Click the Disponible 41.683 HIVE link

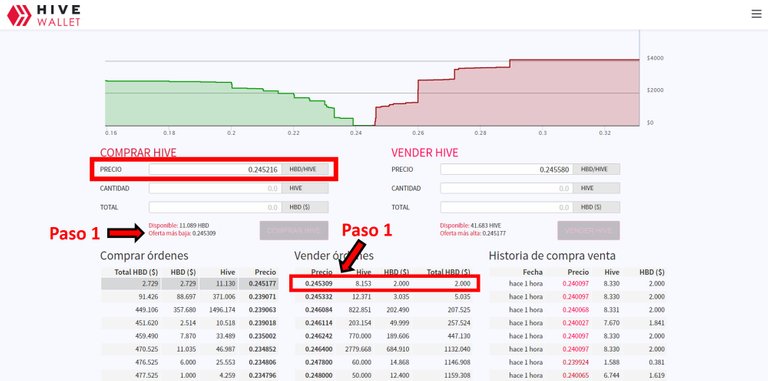tap(470, 225)
